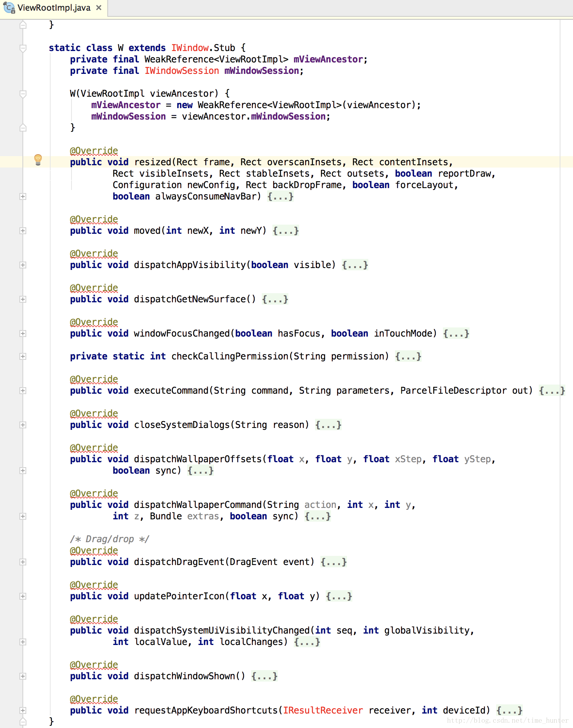Click the closeSystemDialogs method name

182,425
